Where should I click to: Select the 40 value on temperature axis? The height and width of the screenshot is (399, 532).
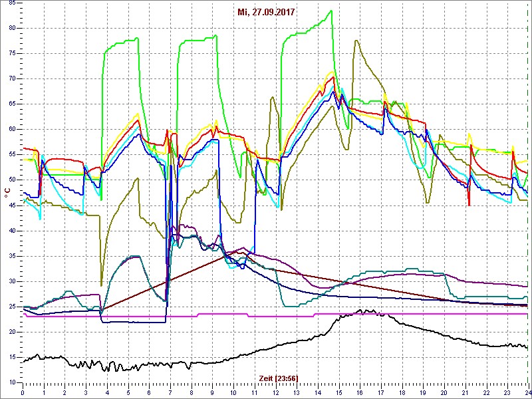[11, 231]
